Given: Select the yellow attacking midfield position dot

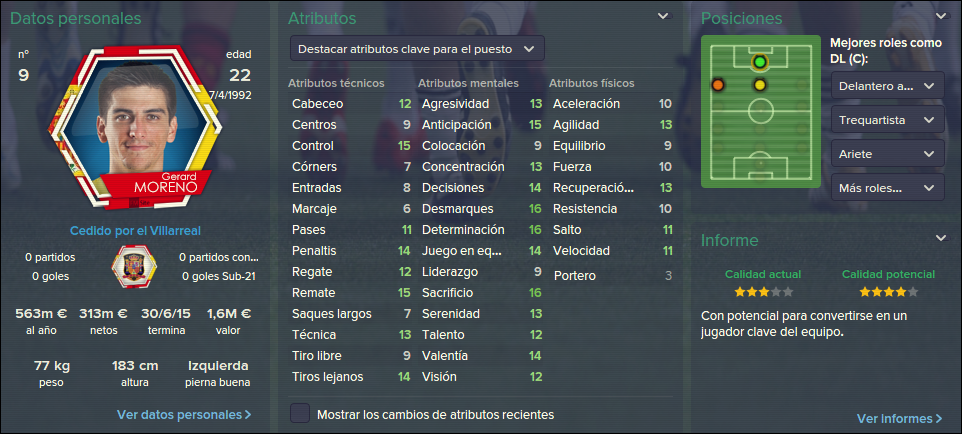Looking at the screenshot, I should 760,85.
